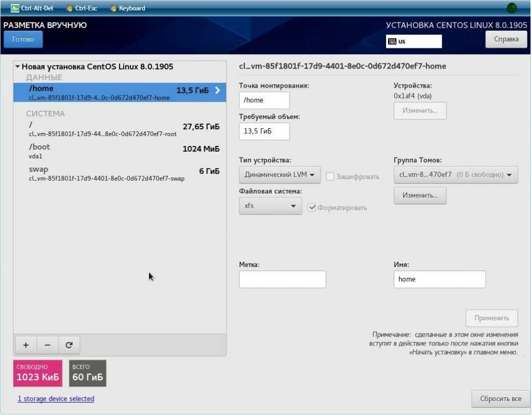Click the Метка label input field
The image size is (532, 415).
click(x=282, y=279)
